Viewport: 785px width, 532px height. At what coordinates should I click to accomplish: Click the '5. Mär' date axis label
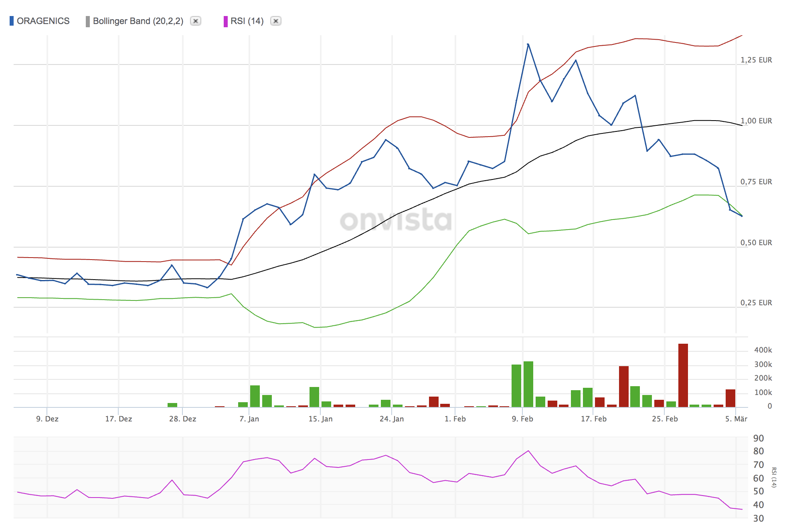(x=736, y=419)
